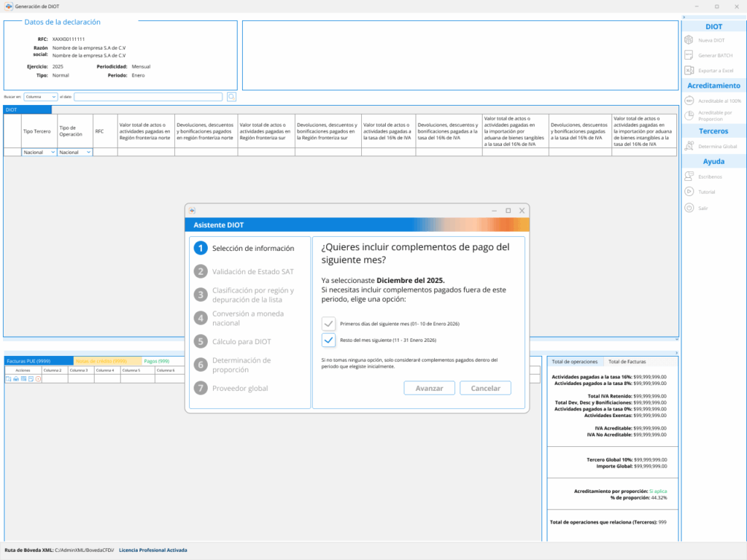
Task: Click the magnifier search icon
Action: 231,96
